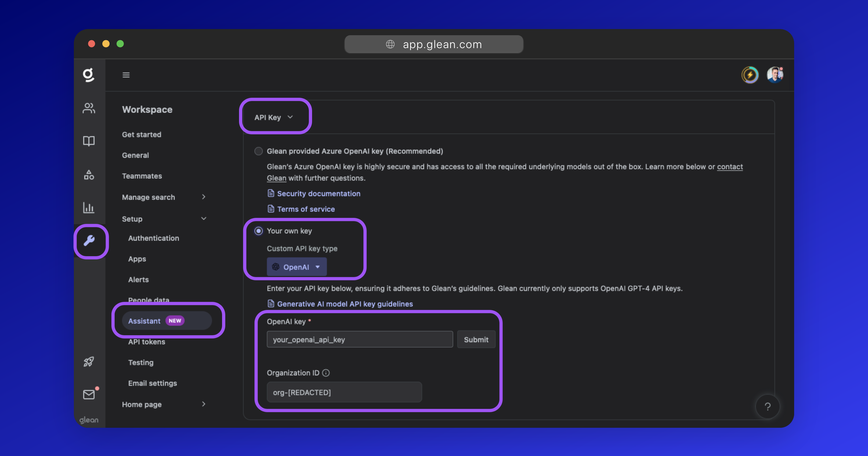
Task: Click the Glean logo in the top left
Action: [89, 75]
